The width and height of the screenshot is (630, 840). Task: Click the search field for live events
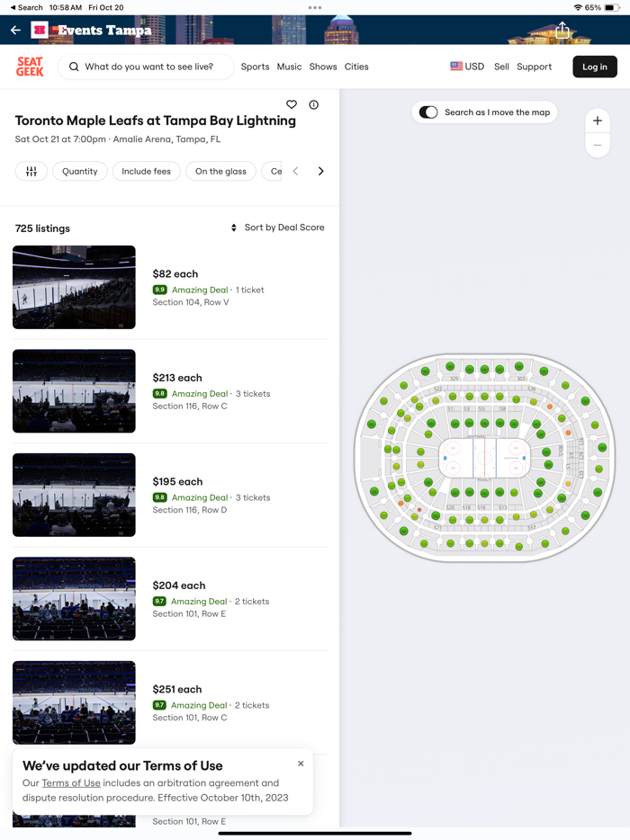[148, 67]
